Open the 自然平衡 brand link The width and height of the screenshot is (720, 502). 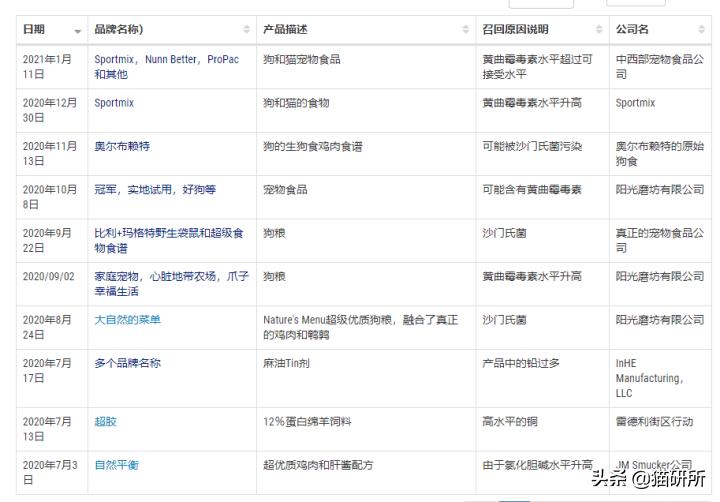click(117, 465)
